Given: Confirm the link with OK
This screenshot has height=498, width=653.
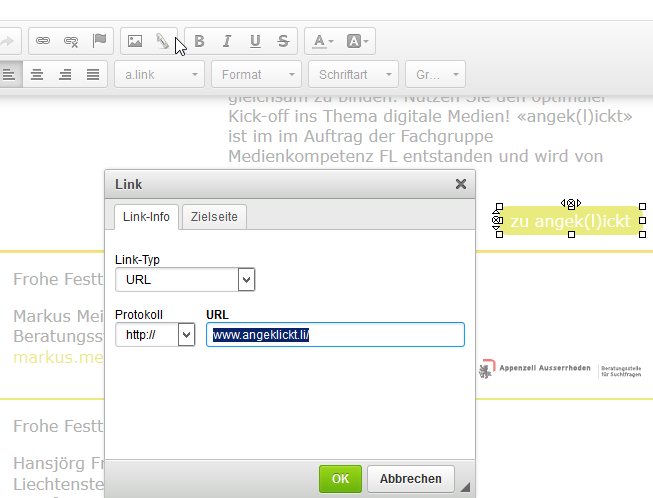Looking at the screenshot, I should pyautogui.click(x=340, y=479).
